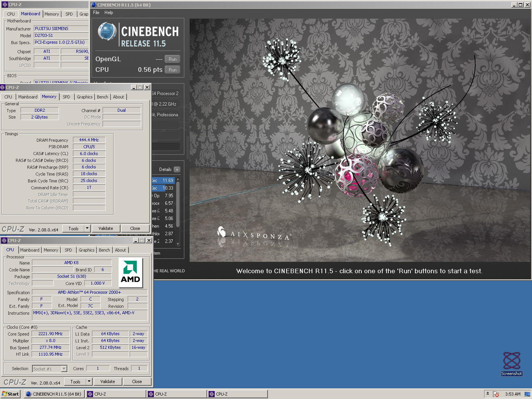The height and width of the screenshot is (399, 532).
Task: Run the OpenGL benchmark
Action: click(173, 59)
